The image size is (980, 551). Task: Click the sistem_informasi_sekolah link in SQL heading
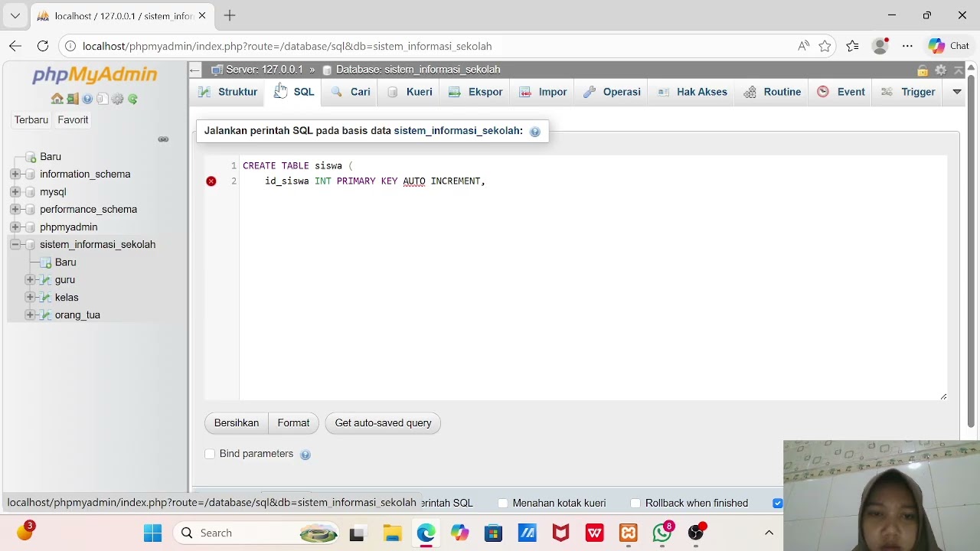(x=457, y=131)
